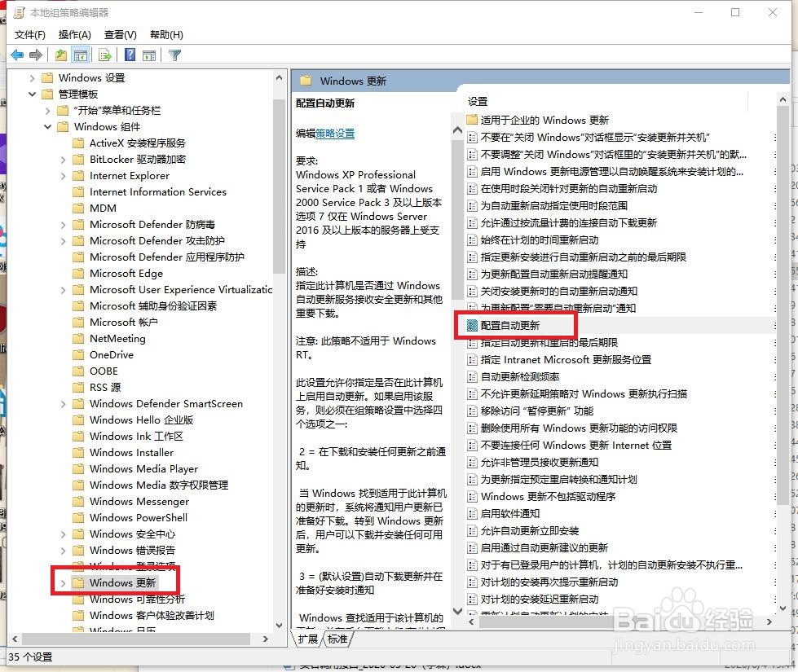Viewport: 798px width, 672px height.
Task: Select Windows Hello 企业版 tree item
Action: [x=141, y=419]
